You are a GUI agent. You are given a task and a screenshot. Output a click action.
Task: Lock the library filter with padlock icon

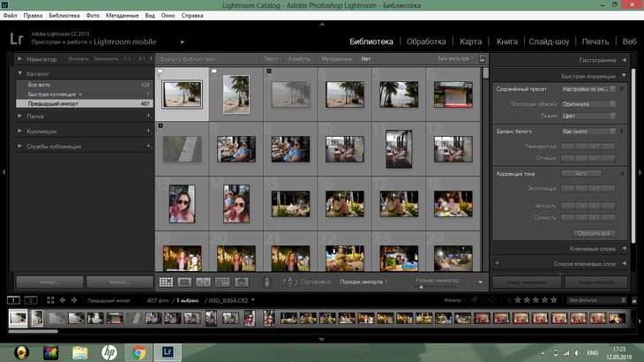[483, 58]
